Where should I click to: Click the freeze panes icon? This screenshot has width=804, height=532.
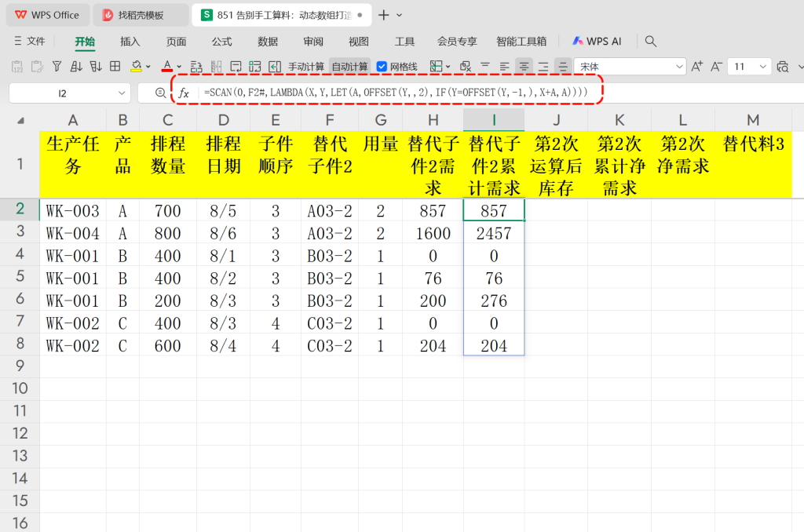216,67
